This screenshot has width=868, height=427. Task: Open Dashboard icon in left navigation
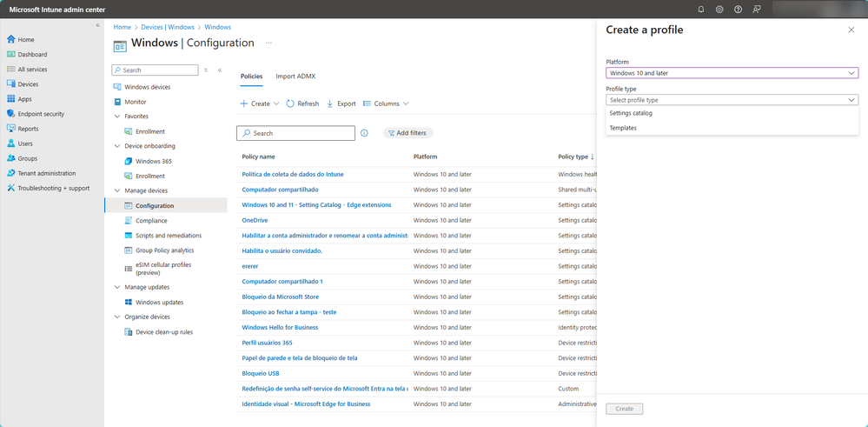10,54
